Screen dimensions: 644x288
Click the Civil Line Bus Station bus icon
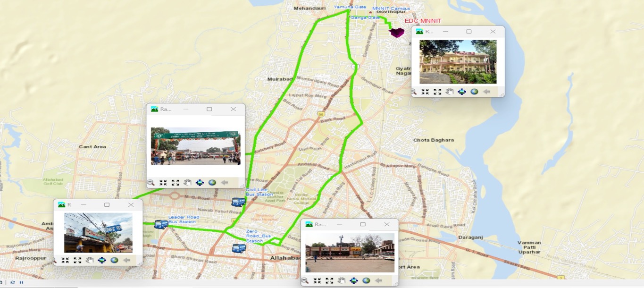(x=238, y=202)
